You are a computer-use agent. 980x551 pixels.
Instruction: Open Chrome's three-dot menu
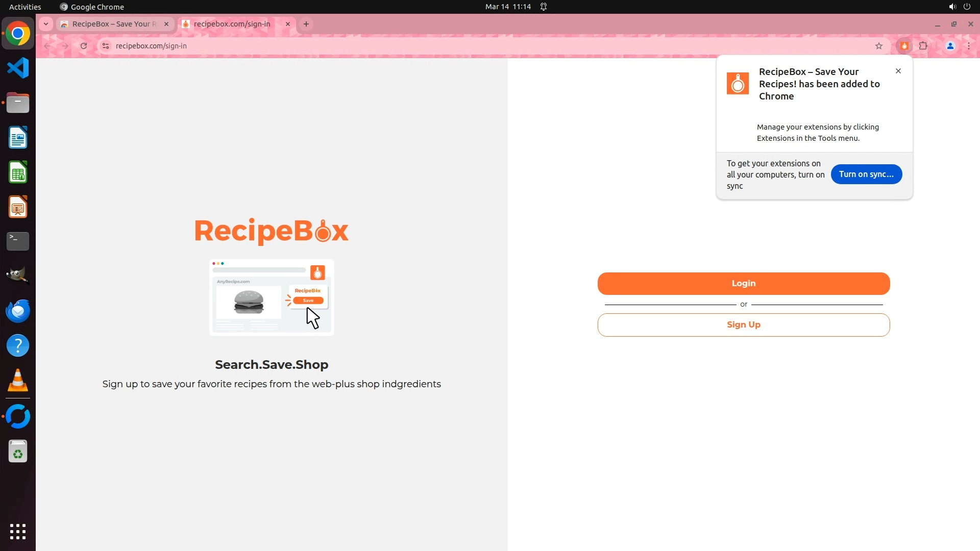click(968, 46)
